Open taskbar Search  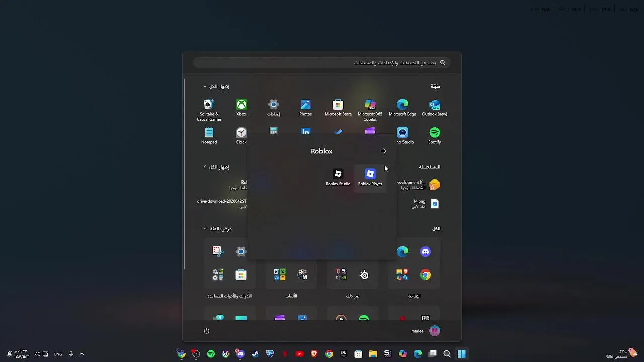click(x=447, y=354)
